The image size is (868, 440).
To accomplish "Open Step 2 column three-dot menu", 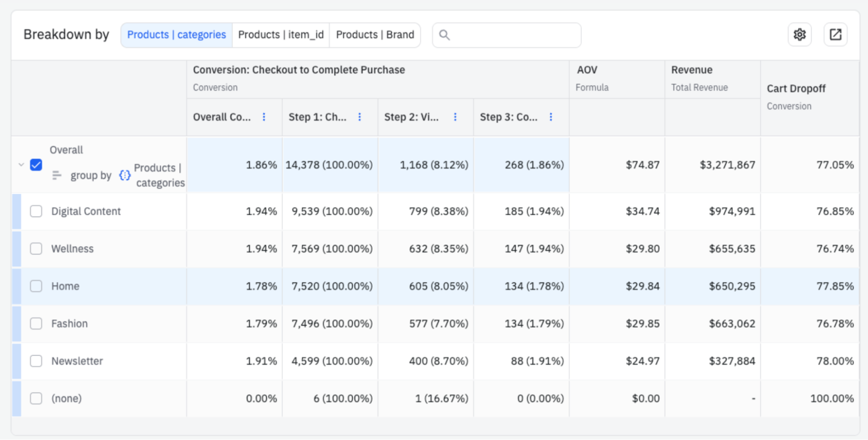I will (x=455, y=117).
